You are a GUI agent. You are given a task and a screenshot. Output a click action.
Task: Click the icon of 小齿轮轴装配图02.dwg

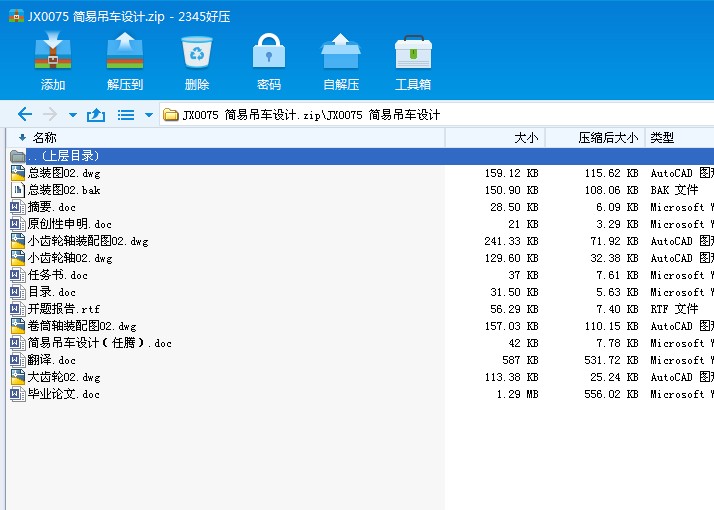click(17, 241)
